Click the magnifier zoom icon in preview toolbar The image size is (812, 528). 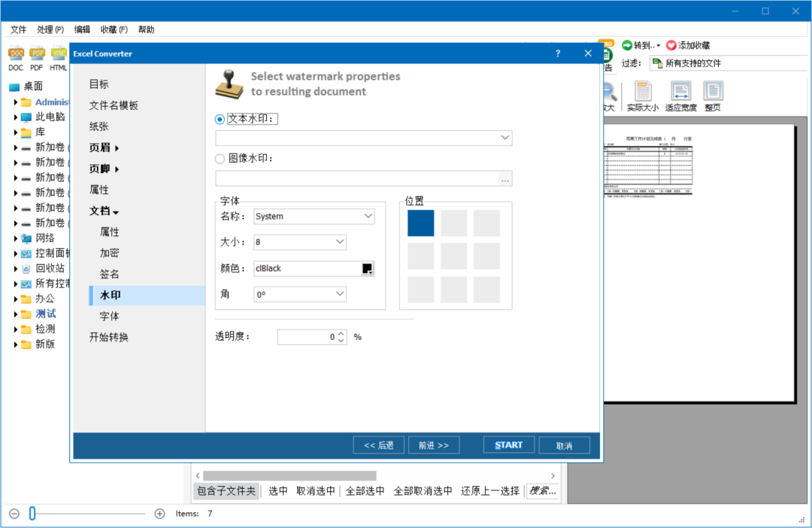609,92
